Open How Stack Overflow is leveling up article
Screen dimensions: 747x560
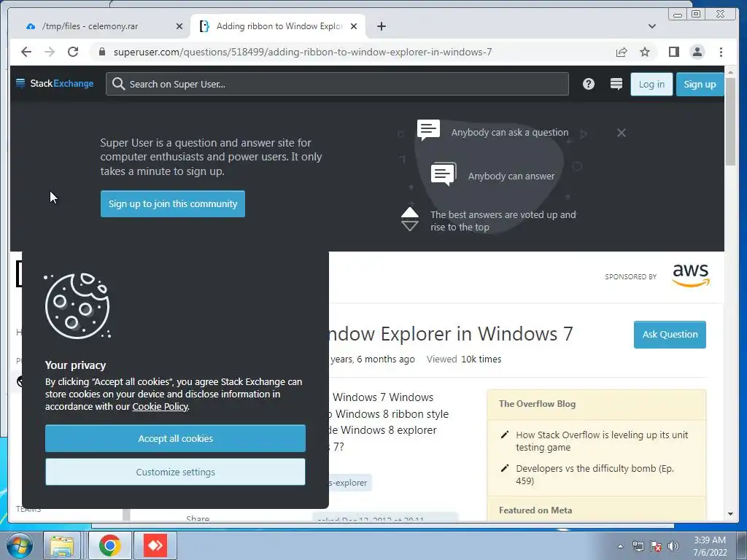[x=602, y=441]
